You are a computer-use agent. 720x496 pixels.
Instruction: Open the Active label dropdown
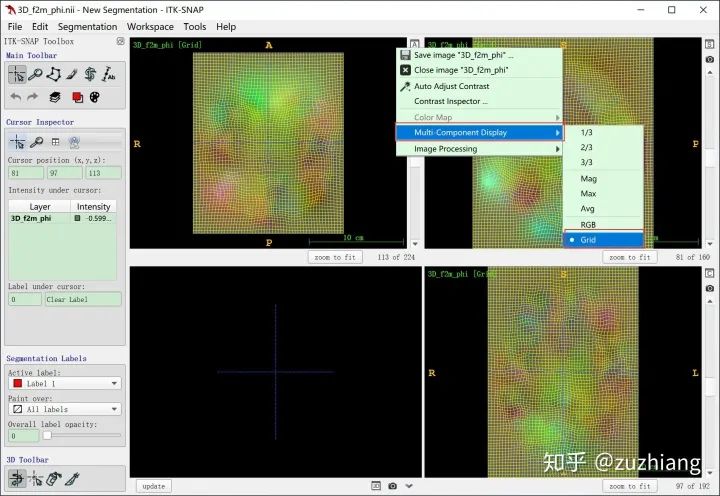(x=65, y=383)
